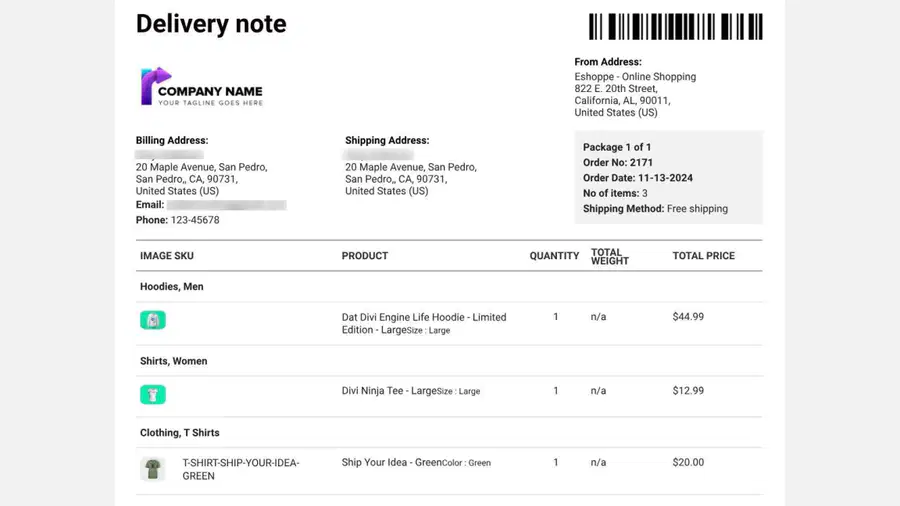Select the Clothing, T Shirts category row
The height and width of the screenshot is (506, 900).
click(x=449, y=433)
